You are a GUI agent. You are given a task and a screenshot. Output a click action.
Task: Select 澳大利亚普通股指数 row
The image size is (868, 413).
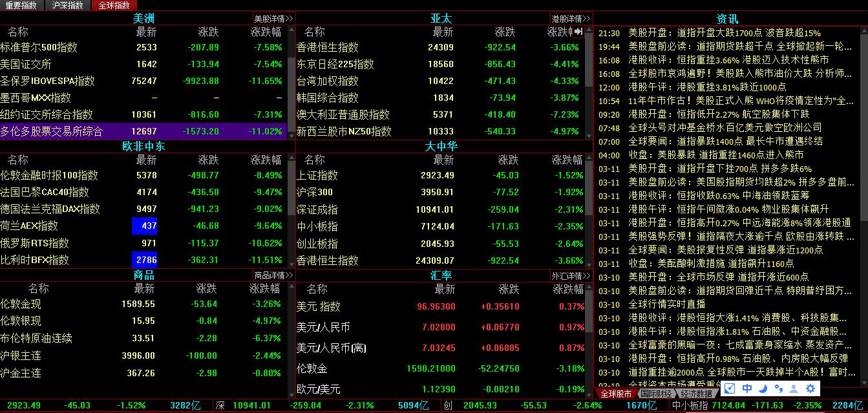point(440,114)
